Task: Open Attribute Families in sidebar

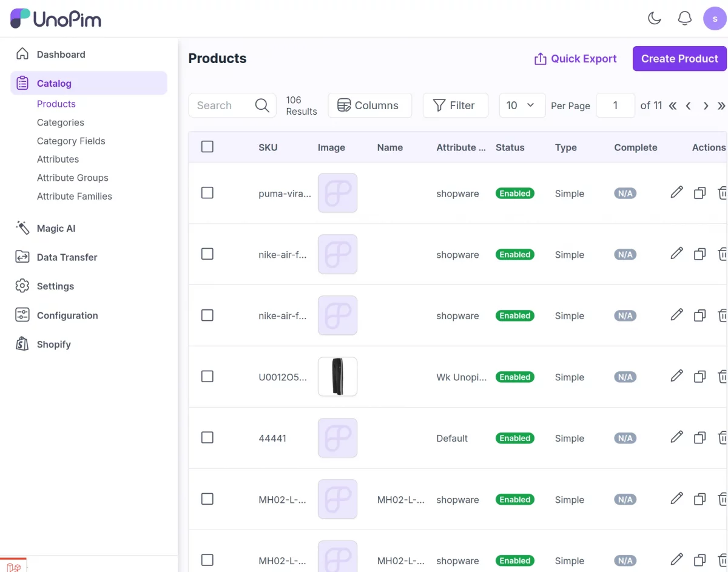Action: pos(75,196)
